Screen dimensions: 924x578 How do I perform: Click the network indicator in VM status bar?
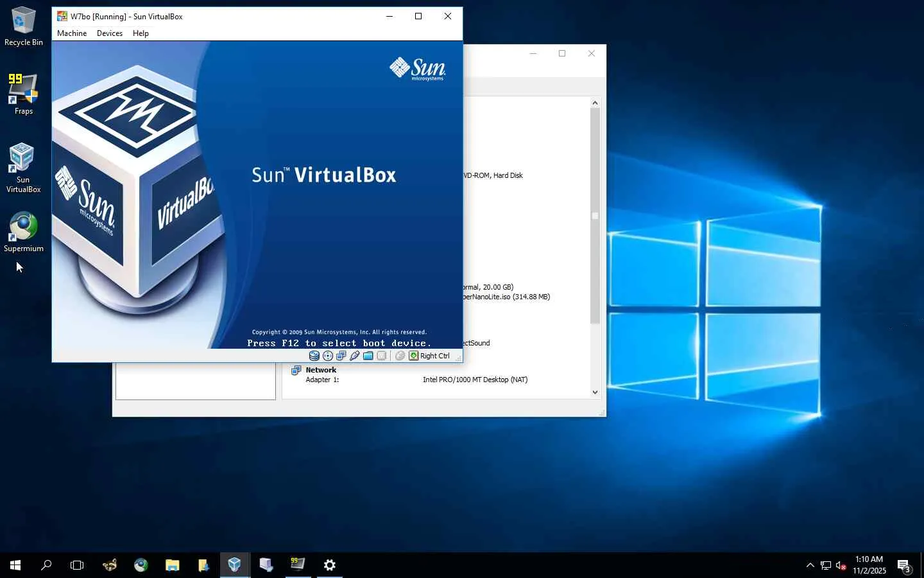pos(341,356)
